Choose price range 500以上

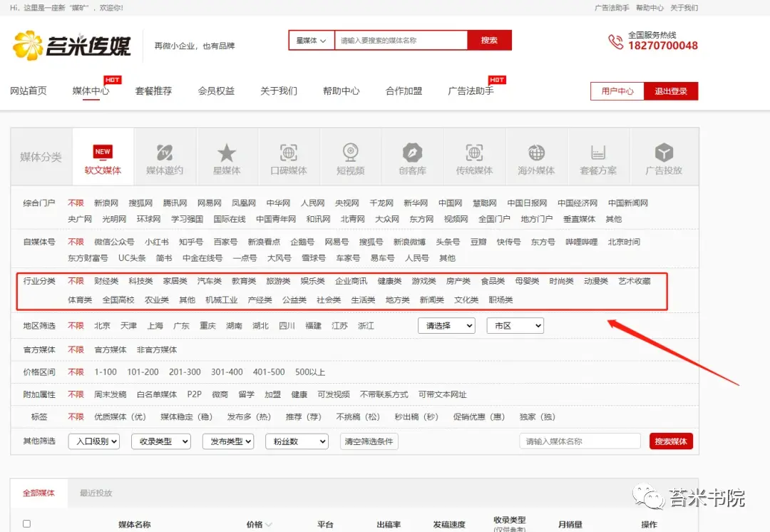[310, 372]
